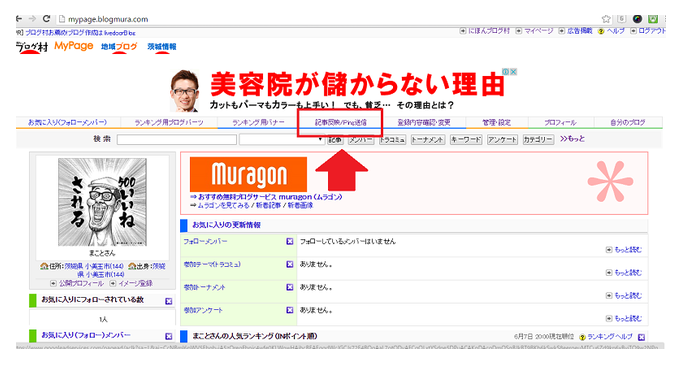Open 茨城情報 link near logo

pyautogui.click(x=161, y=47)
